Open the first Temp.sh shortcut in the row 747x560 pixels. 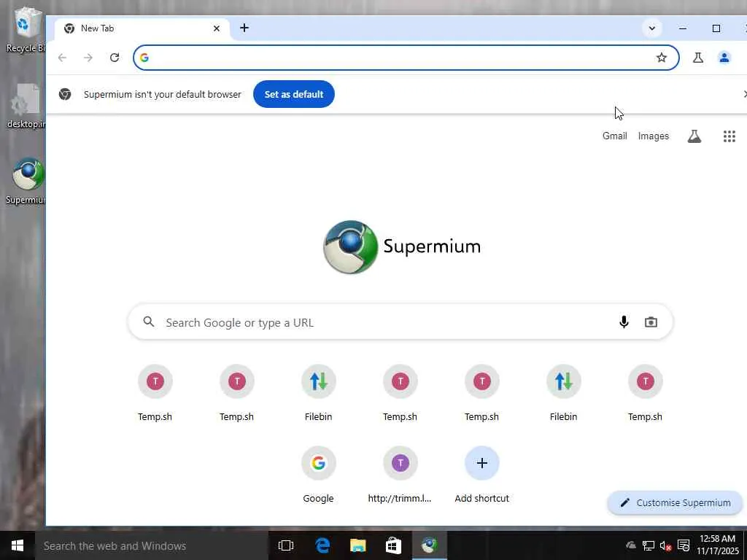155,392
